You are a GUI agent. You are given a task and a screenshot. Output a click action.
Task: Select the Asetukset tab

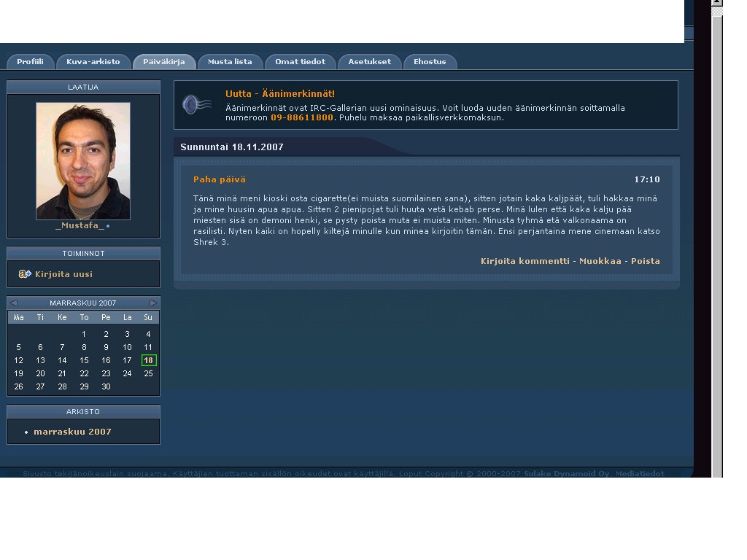(x=370, y=62)
